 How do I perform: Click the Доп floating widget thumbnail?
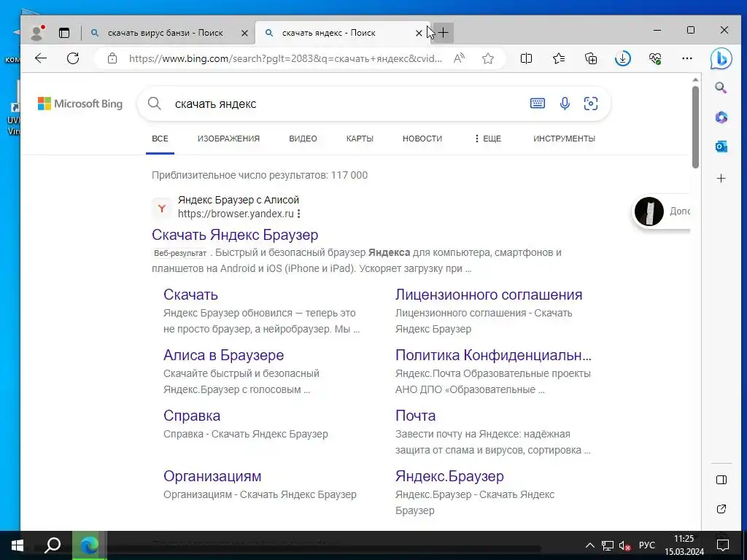point(649,211)
